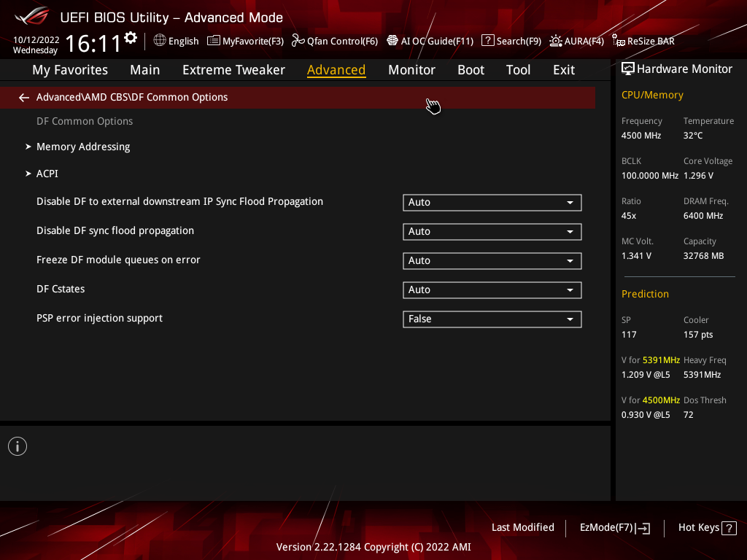Switch to Extreme Tweaker tab
The image size is (747, 560).
point(233,70)
